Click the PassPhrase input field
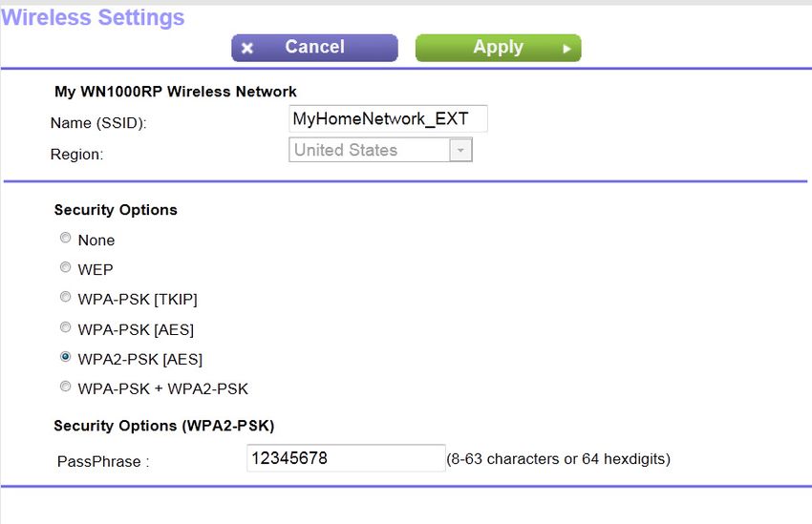812x524 pixels. click(346, 458)
